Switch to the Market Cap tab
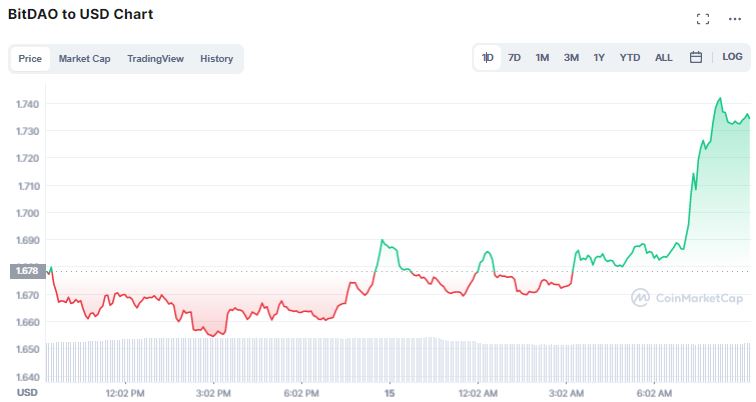 [84, 59]
